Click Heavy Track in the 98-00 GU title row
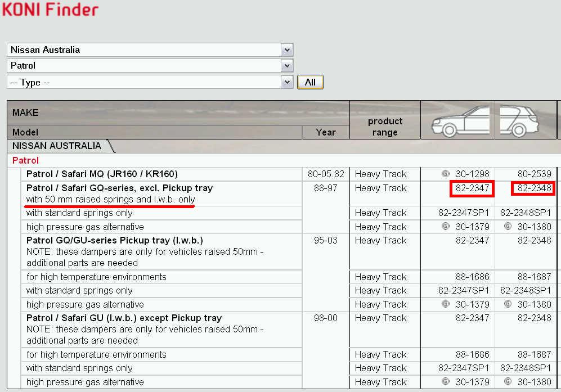This screenshot has height=392, width=561. pos(381,318)
